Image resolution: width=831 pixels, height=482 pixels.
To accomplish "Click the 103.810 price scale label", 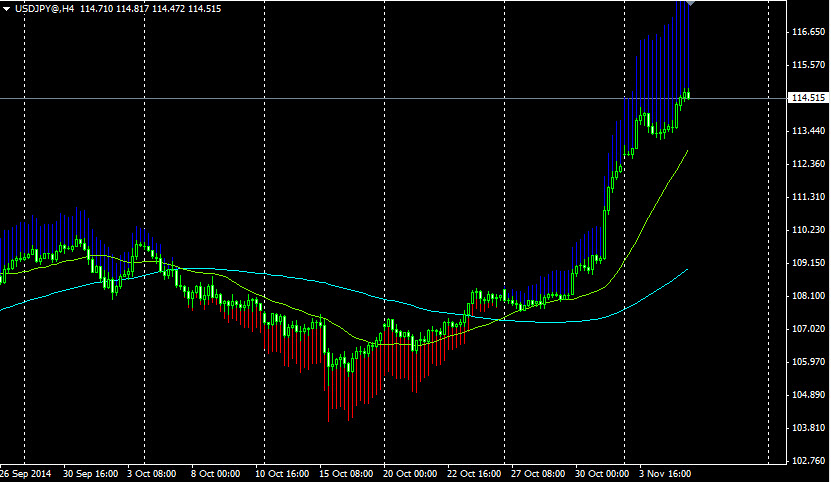I will 808,427.
